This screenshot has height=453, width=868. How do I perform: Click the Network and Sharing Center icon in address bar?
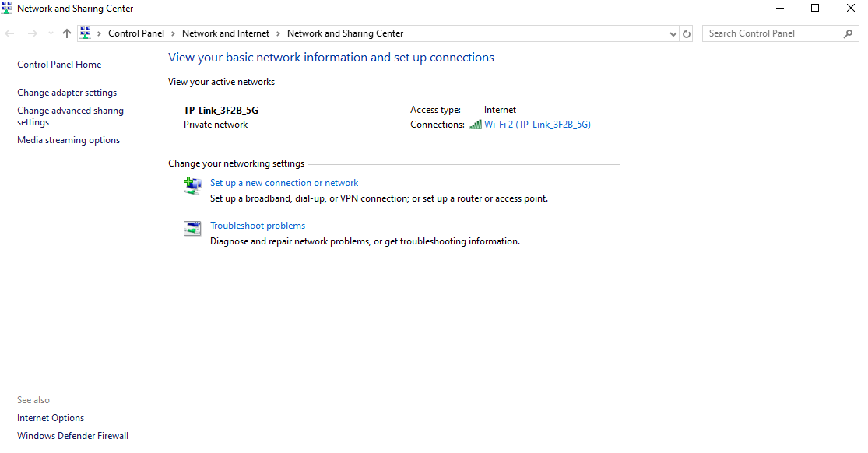click(85, 33)
